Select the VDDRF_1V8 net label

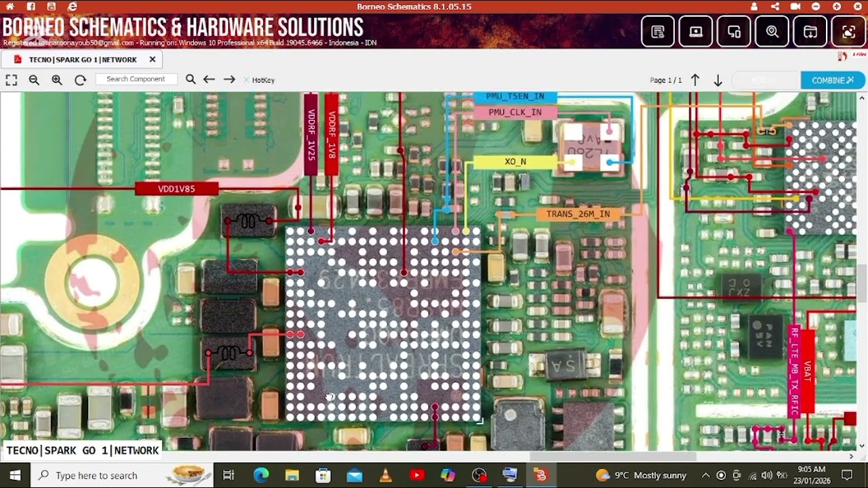(332, 134)
